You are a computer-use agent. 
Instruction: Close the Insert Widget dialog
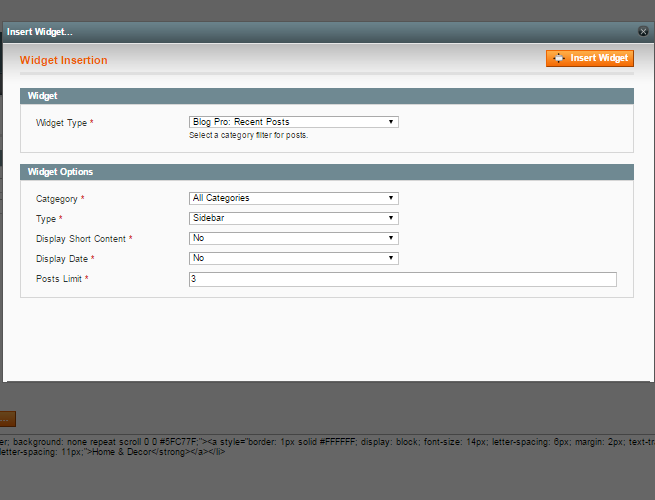coord(643,32)
